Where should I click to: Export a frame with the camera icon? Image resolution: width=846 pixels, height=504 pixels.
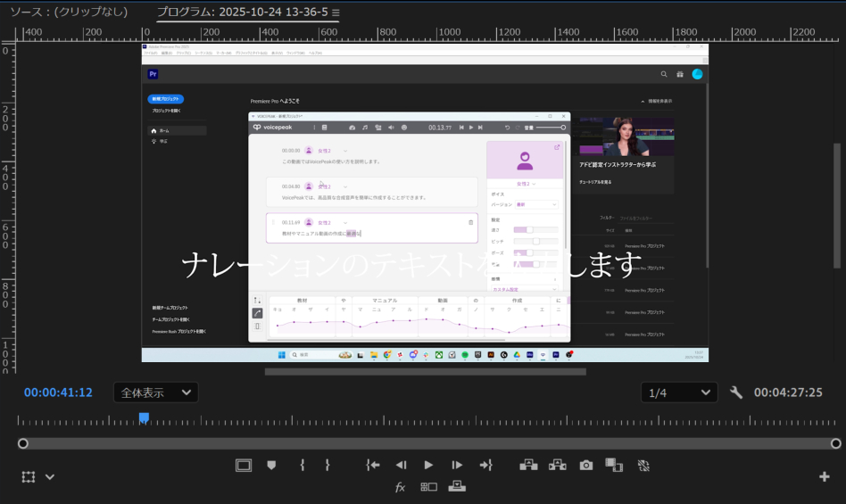pyautogui.click(x=586, y=465)
